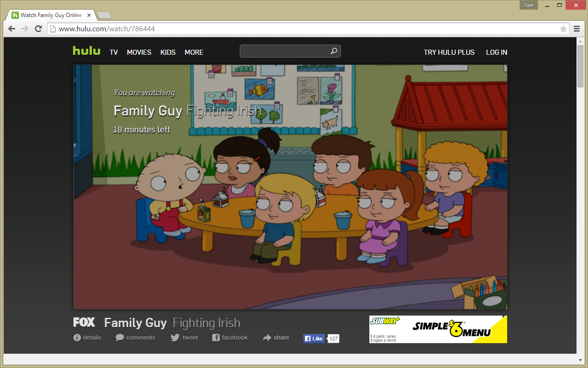
Task: Open the MOVIES menu
Action: click(139, 52)
